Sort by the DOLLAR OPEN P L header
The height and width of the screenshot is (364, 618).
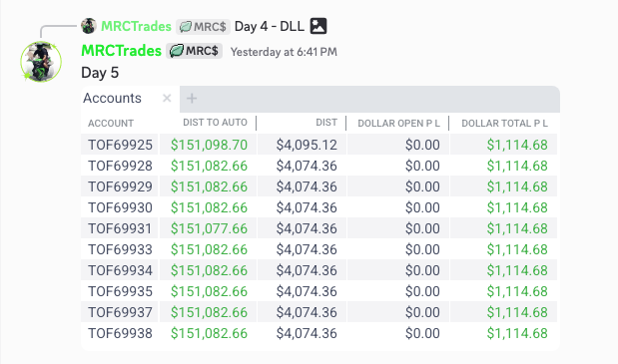tap(399, 124)
